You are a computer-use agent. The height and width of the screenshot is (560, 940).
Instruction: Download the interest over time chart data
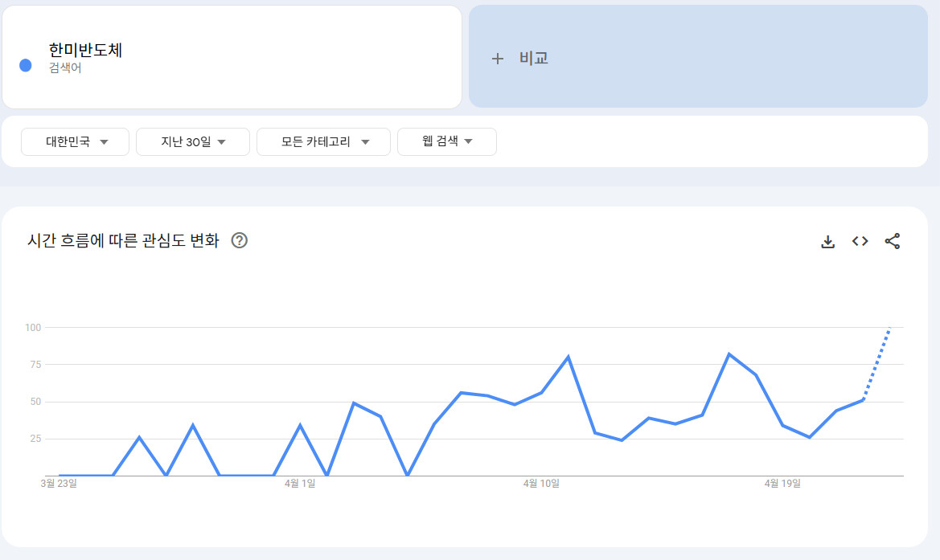827,241
